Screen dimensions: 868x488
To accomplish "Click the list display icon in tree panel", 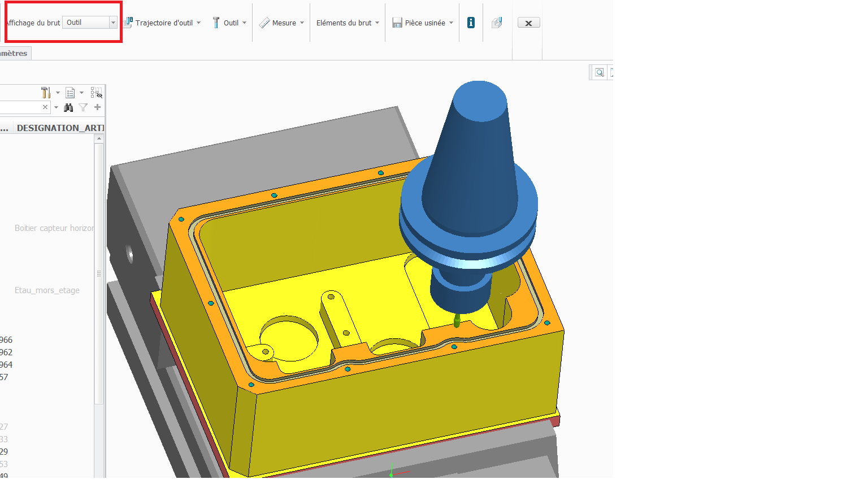I will pyautogui.click(x=70, y=93).
